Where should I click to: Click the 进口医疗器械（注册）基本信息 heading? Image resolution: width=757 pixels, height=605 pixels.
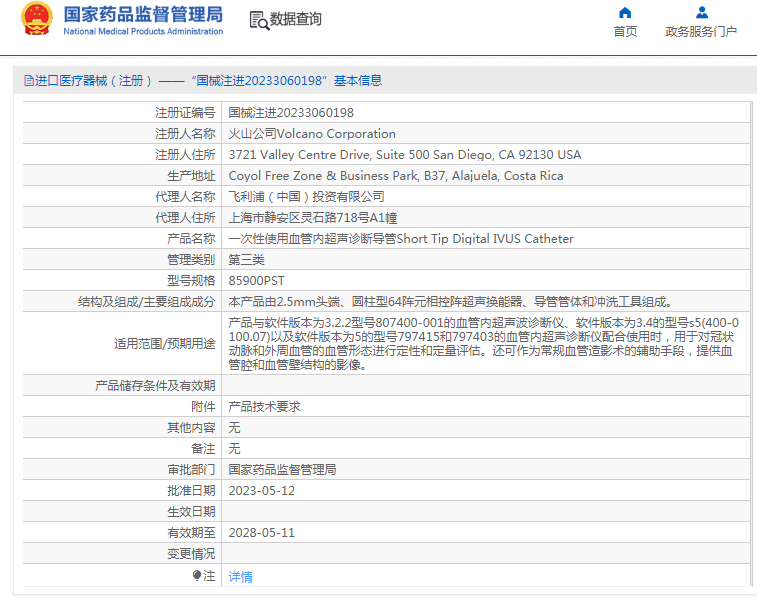click(x=208, y=81)
